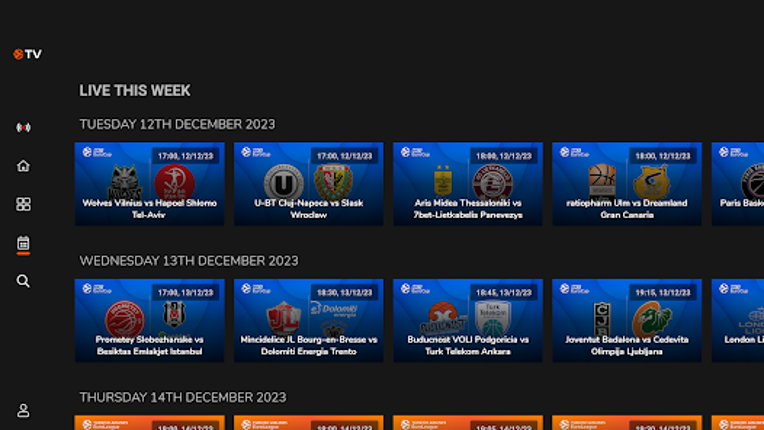Choose ratiopharm Ulm vs Dreamland Gran Canaria
Viewport: 764px width, 430px height.
click(626, 184)
